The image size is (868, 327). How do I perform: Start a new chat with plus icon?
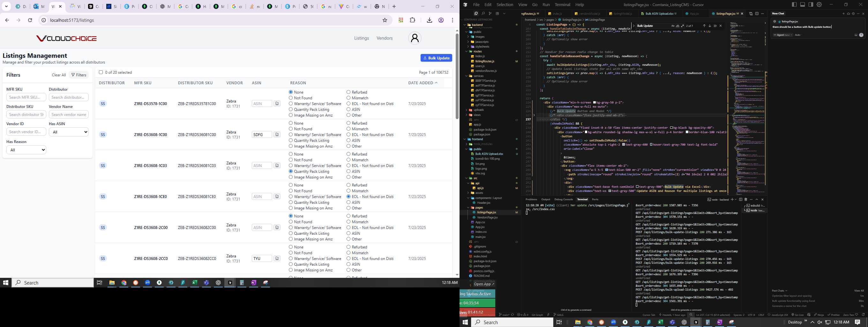[x=843, y=13]
